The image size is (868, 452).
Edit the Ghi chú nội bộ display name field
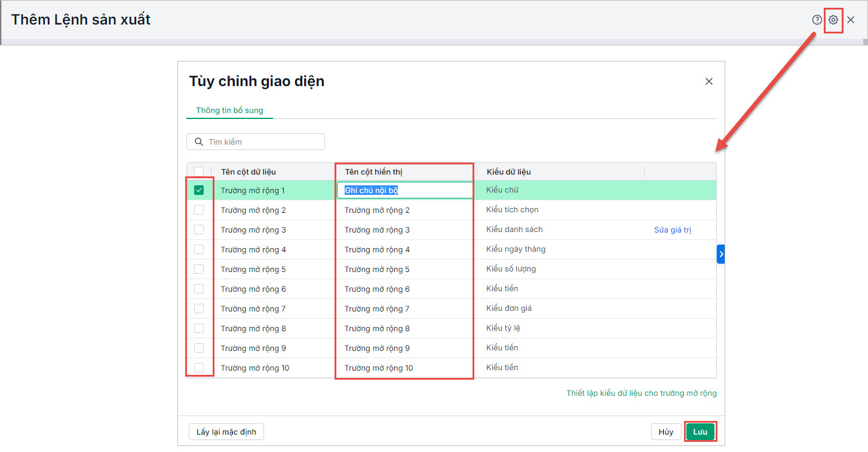click(404, 190)
